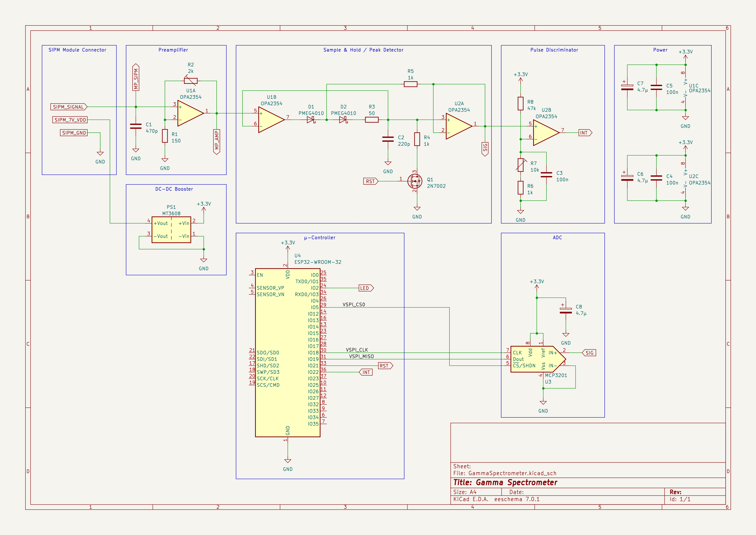Click the 'DC-DC Booster' section title
The image size is (756, 535).
[174, 189]
